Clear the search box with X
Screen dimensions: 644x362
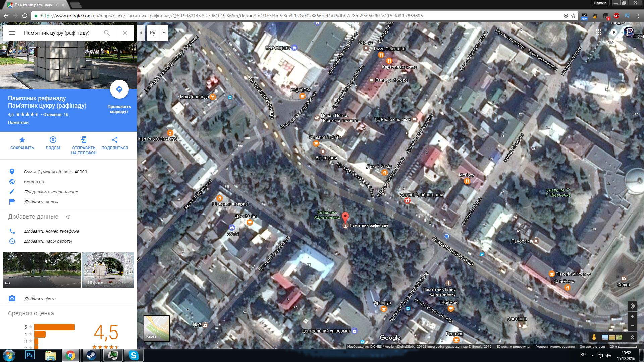point(125,33)
